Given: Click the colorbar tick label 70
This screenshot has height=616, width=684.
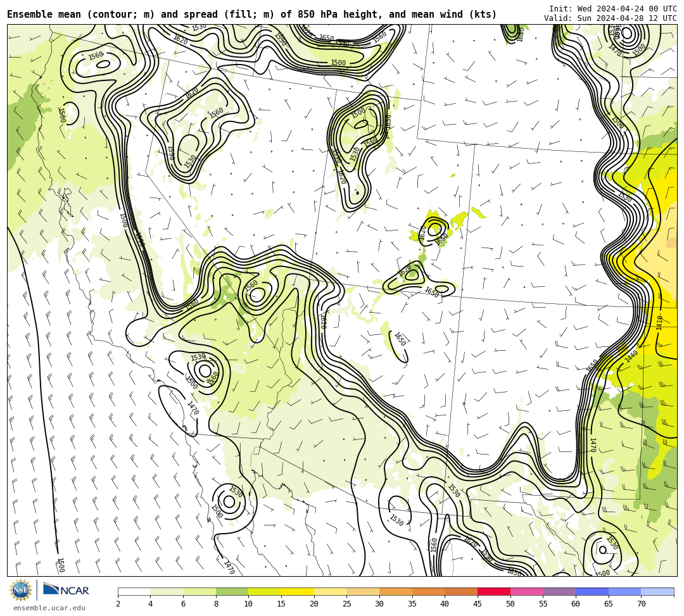Looking at the screenshot, I should (641, 604).
